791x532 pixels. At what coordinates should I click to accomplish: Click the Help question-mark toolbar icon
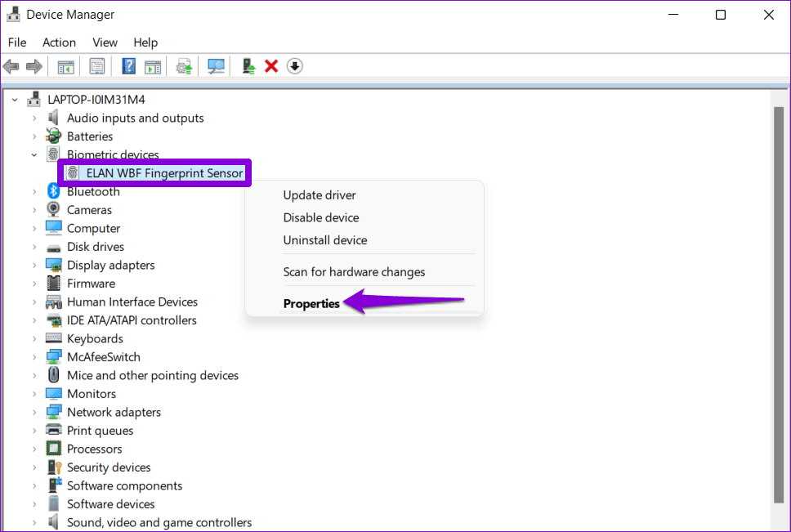click(128, 66)
